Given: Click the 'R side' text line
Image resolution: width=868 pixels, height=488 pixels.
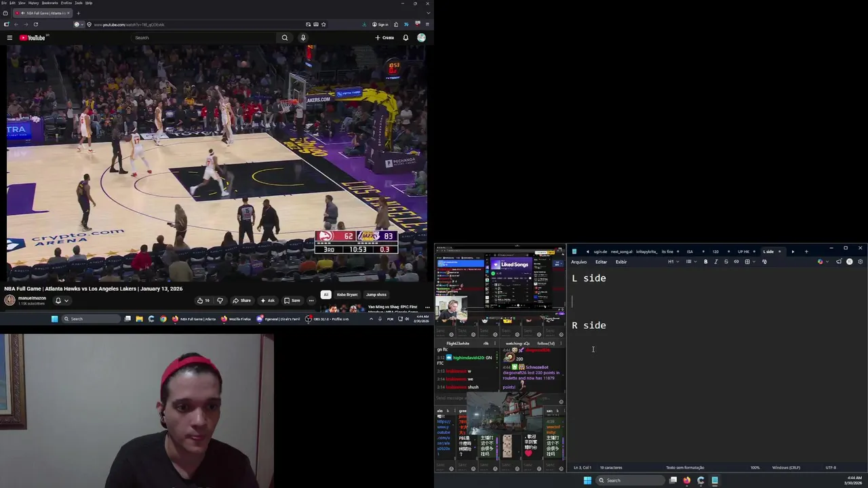Looking at the screenshot, I should point(589,325).
